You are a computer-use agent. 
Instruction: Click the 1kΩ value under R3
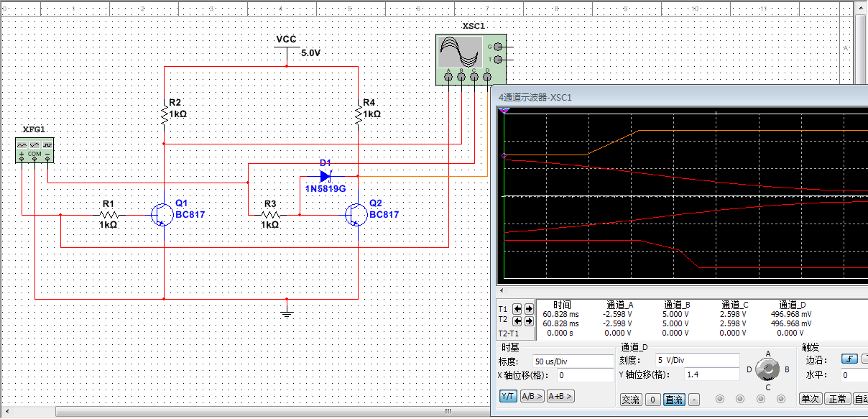[270, 225]
